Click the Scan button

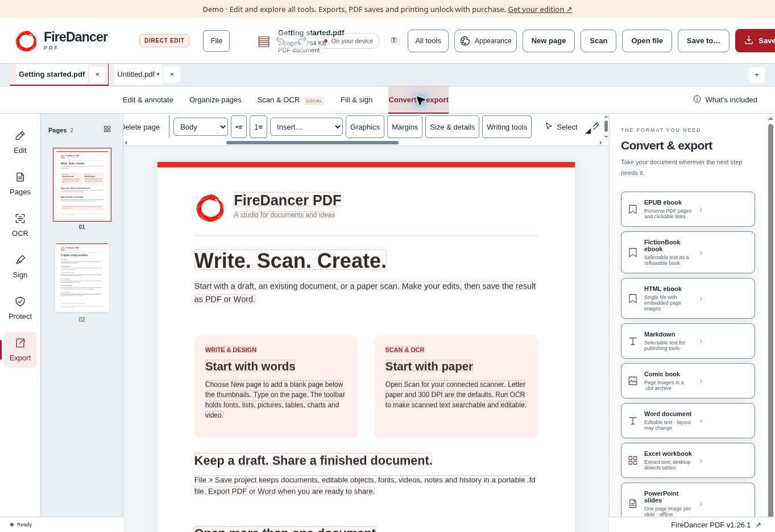[x=598, y=41]
